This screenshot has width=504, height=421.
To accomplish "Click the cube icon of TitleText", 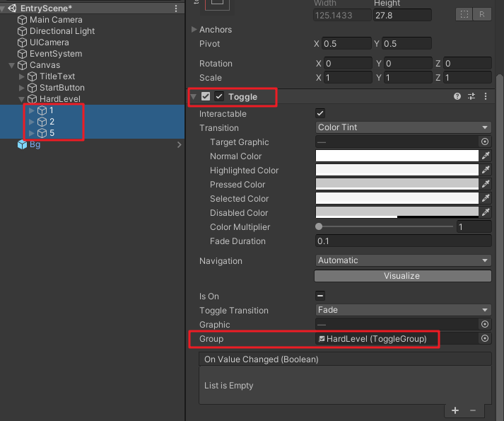I will pos(32,76).
